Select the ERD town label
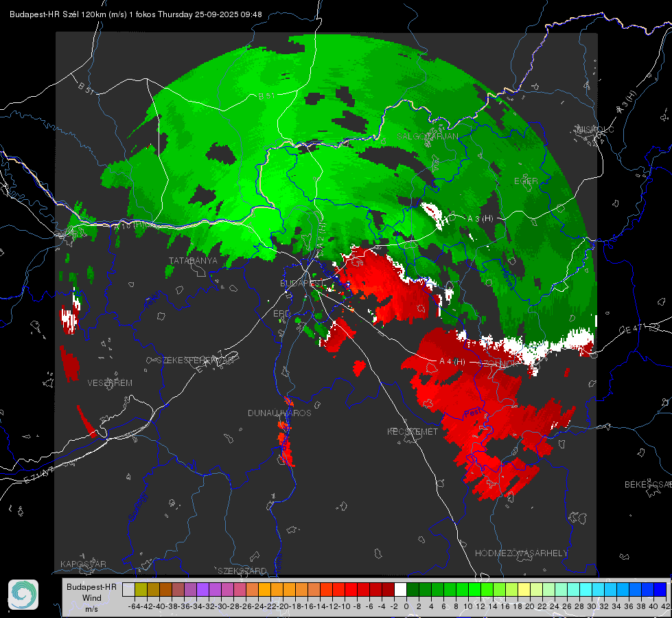 281,314
